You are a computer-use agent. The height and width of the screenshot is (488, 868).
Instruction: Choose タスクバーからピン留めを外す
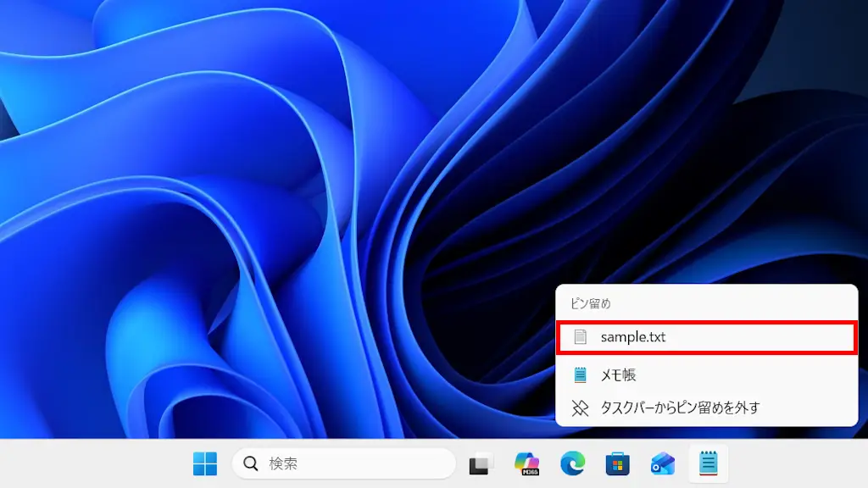[x=680, y=408]
